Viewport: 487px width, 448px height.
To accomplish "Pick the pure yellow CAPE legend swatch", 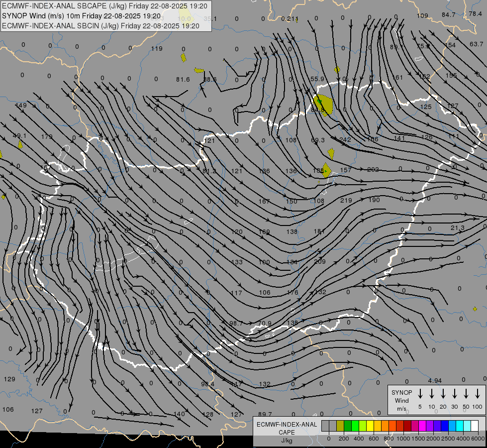I will [x=370, y=426].
